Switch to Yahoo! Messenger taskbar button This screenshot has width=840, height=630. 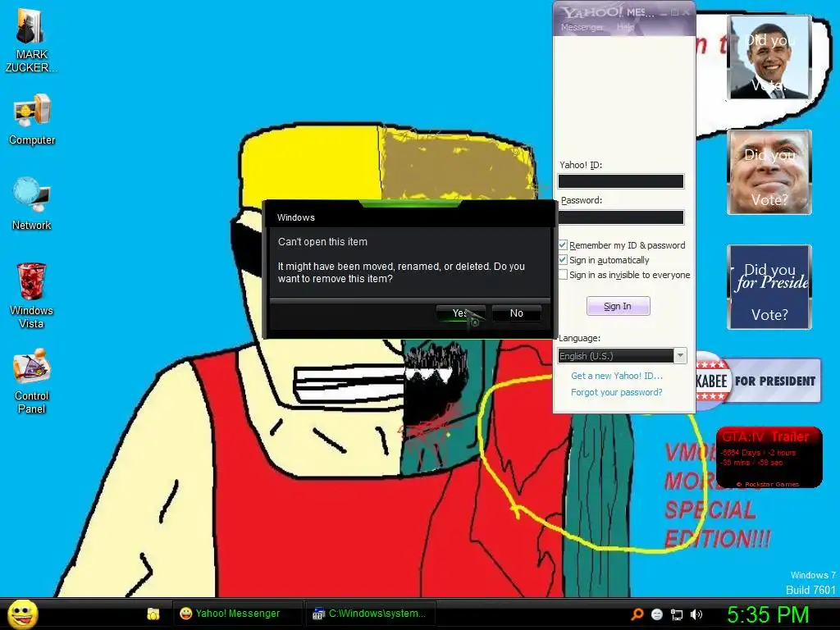pyautogui.click(x=236, y=614)
